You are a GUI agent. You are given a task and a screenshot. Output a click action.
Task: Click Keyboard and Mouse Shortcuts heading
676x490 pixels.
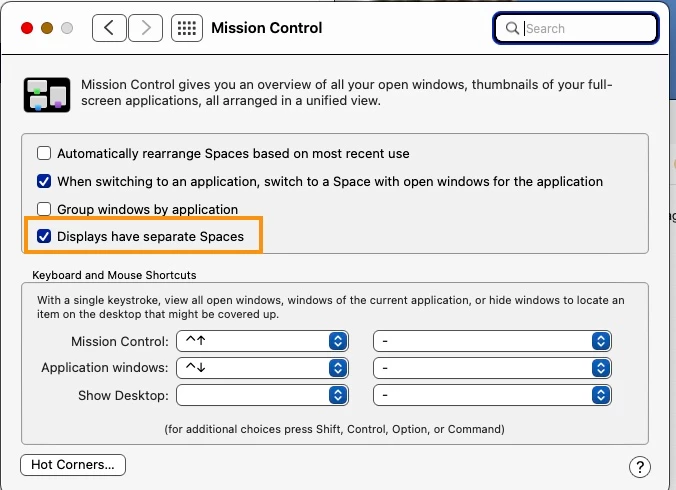[114, 275]
